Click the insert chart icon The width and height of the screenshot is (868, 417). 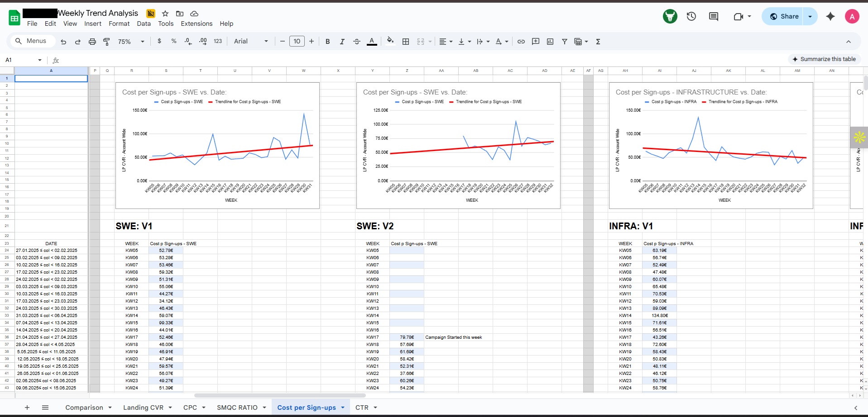[550, 42]
